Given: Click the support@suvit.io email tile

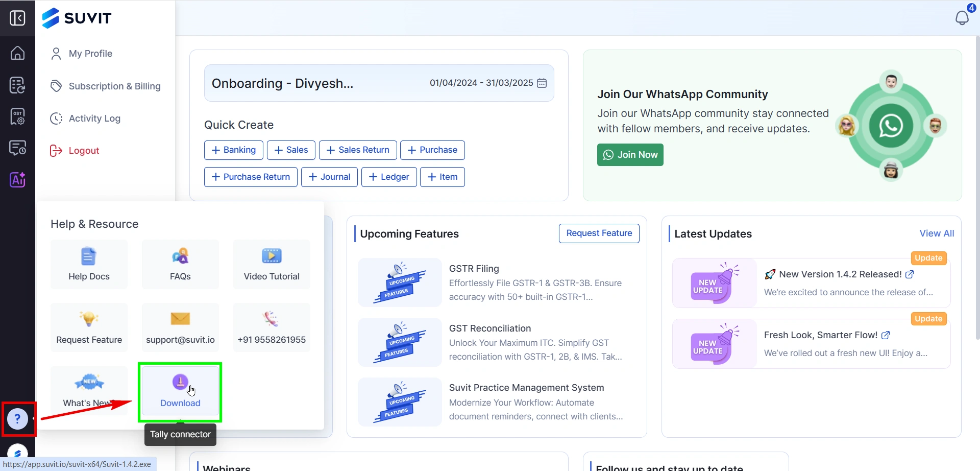Looking at the screenshot, I should point(180,327).
